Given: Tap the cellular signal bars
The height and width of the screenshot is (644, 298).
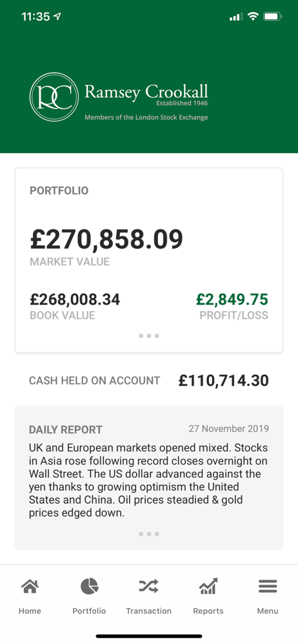Looking at the screenshot, I should [236, 17].
